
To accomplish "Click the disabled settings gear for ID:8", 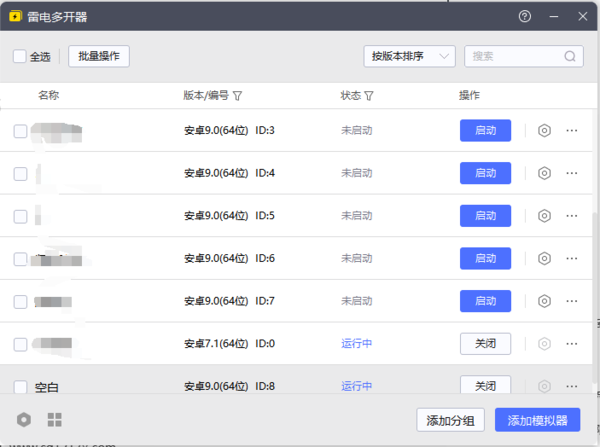I will tap(544, 386).
